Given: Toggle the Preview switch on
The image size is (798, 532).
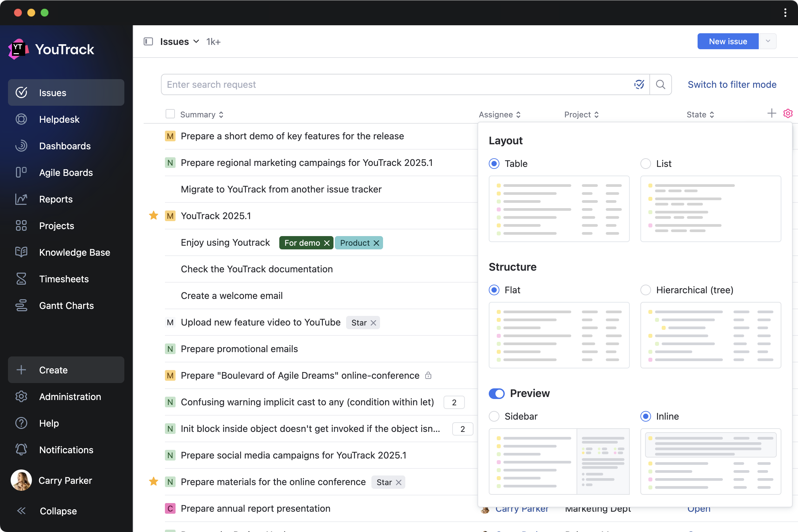Looking at the screenshot, I should [x=496, y=392].
